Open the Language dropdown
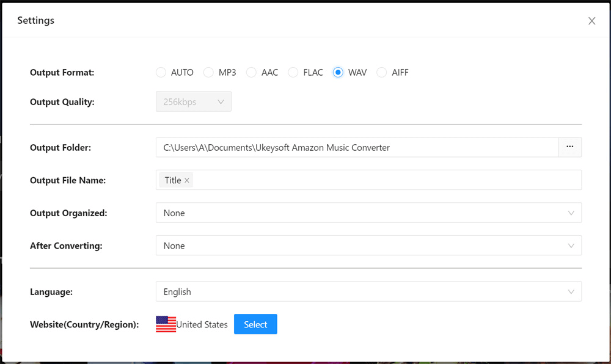 [367, 291]
